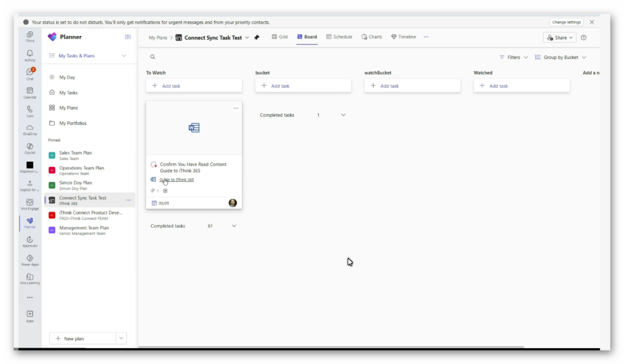Image resolution: width=624 pixels, height=364 pixels.
Task: Switch to the Charts view tab
Action: pos(372,37)
